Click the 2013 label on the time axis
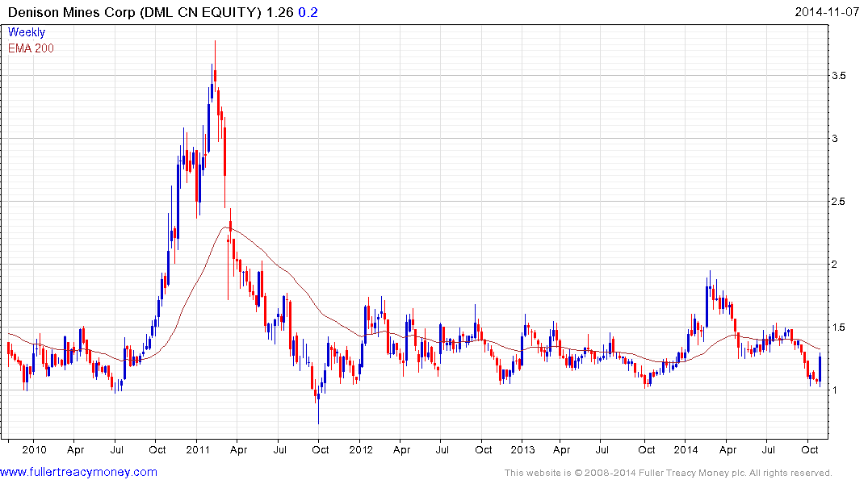 coord(522,449)
